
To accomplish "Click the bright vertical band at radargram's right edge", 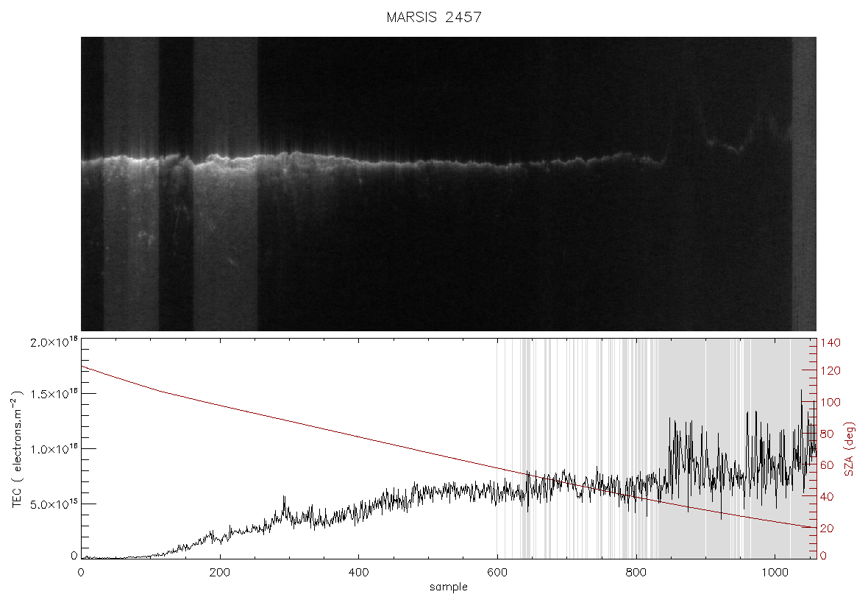I will coord(804,184).
